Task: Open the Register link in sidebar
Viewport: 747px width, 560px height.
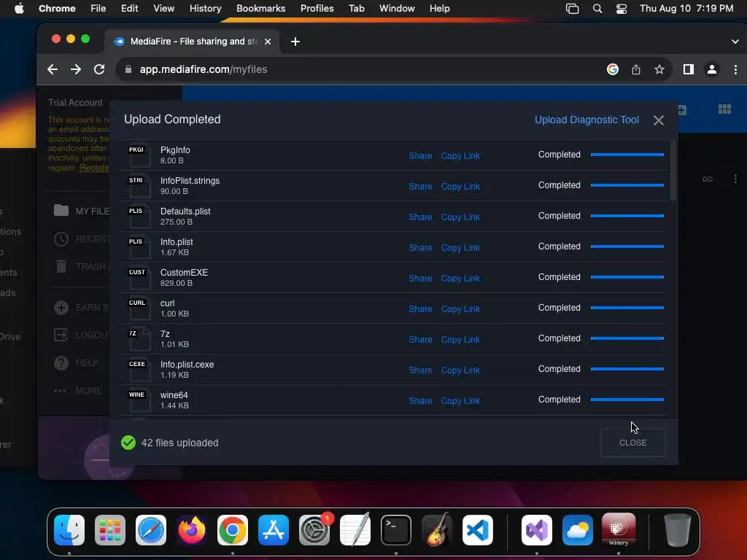Action: (94, 168)
